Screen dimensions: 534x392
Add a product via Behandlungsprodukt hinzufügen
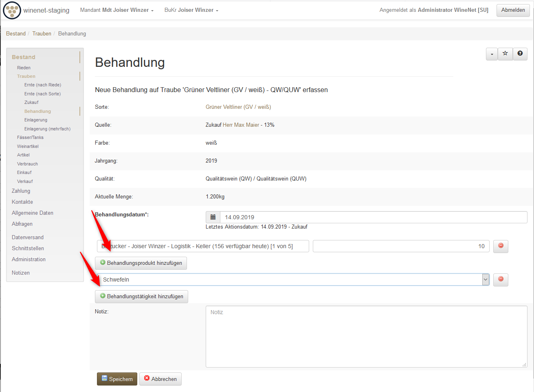pos(141,263)
